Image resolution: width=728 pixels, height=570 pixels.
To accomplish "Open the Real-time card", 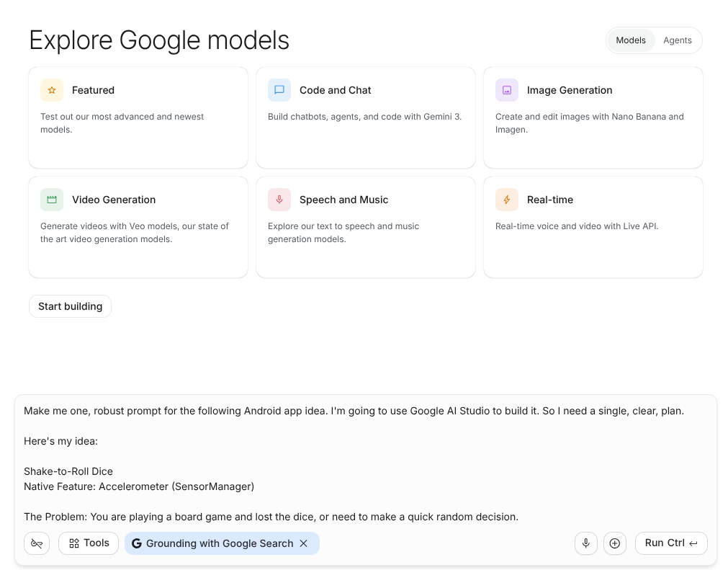I will point(593,227).
